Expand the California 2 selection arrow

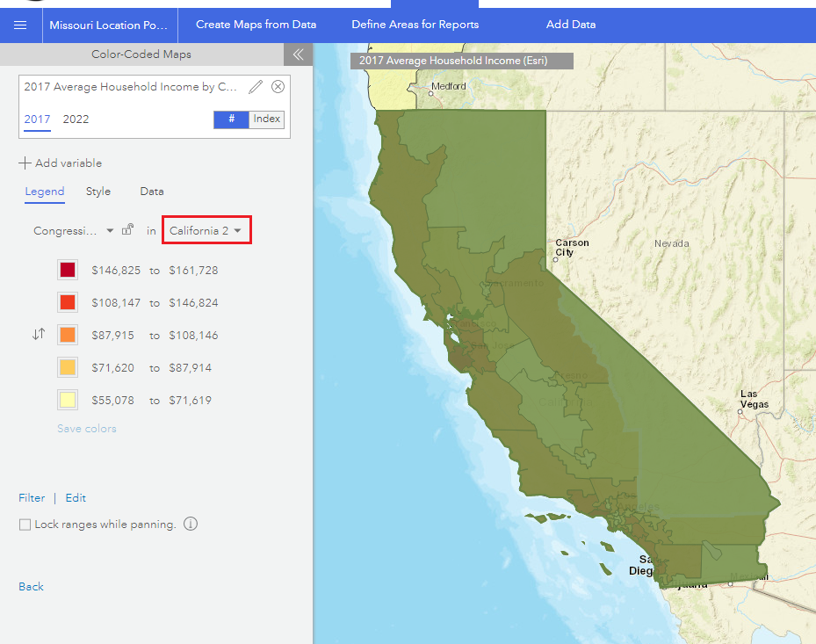click(x=237, y=229)
